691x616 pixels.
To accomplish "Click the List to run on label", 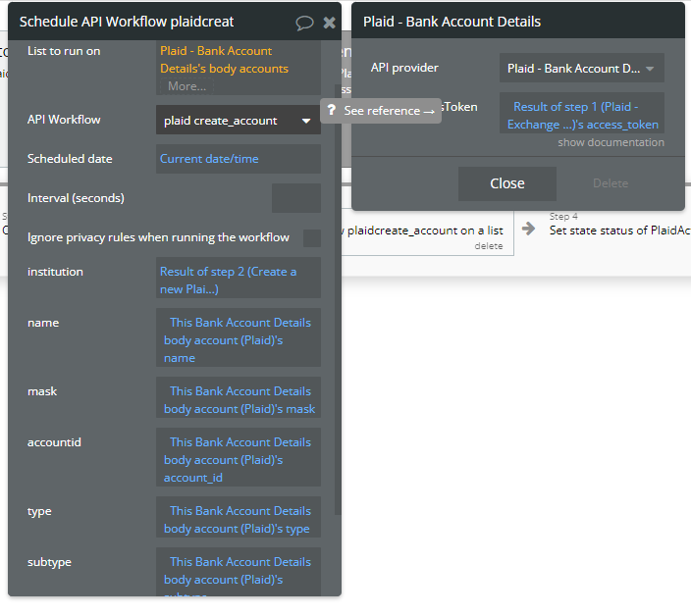I will click(x=64, y=52).
